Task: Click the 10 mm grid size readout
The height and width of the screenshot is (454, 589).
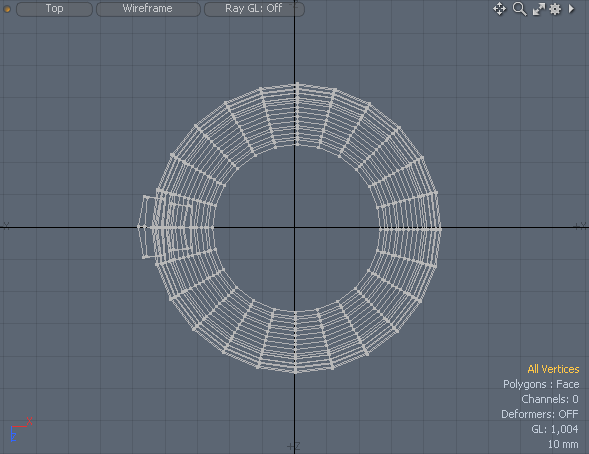Action: (x=563, y=444)
